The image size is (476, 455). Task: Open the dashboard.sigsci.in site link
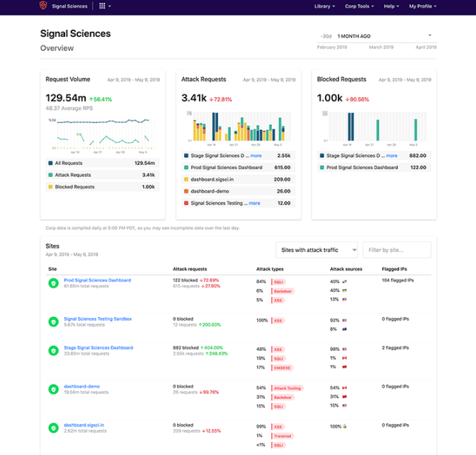pos(84,425)
